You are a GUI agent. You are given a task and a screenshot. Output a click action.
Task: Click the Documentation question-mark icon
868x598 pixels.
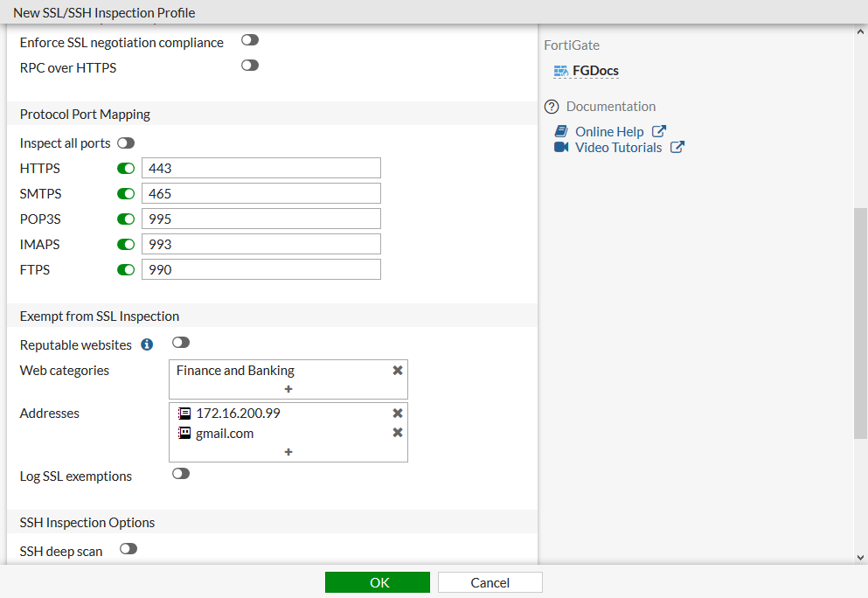552,106
